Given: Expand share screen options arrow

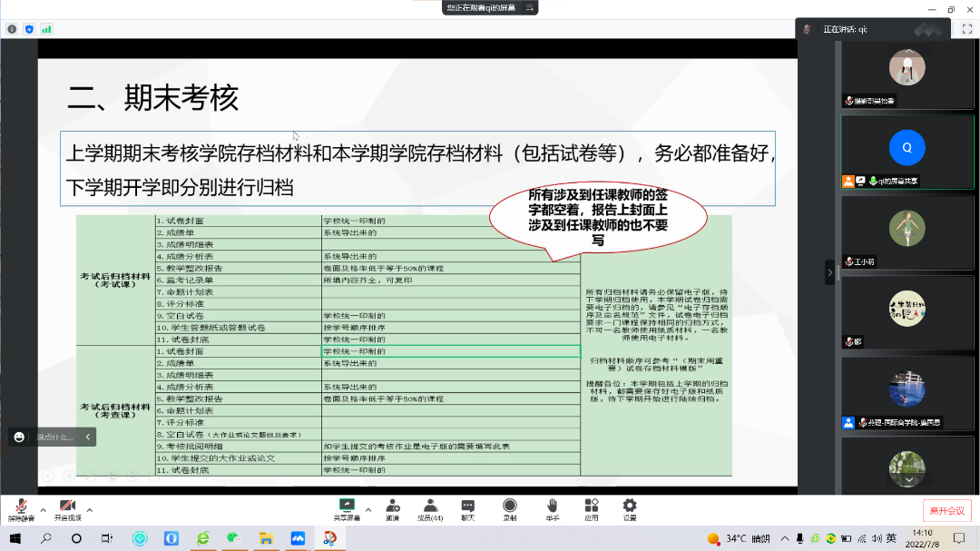Looking at the screenshot, I should coord(367,509).
